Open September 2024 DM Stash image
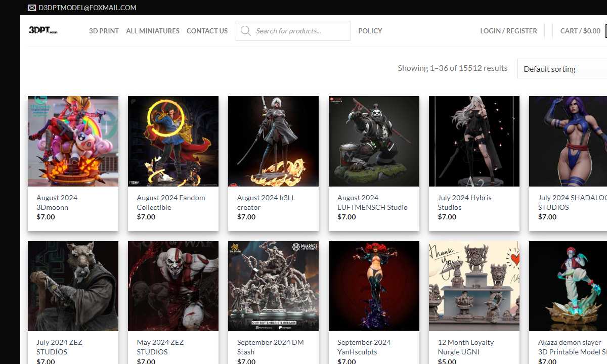 tap(273, 286)
